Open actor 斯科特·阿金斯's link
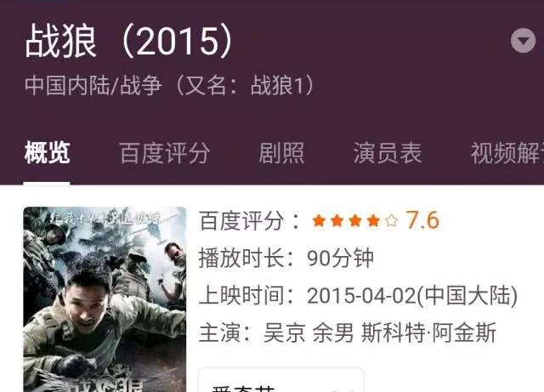Image resolution: width=544 pixels, height=392 pixels. click(x=428, y=333)
